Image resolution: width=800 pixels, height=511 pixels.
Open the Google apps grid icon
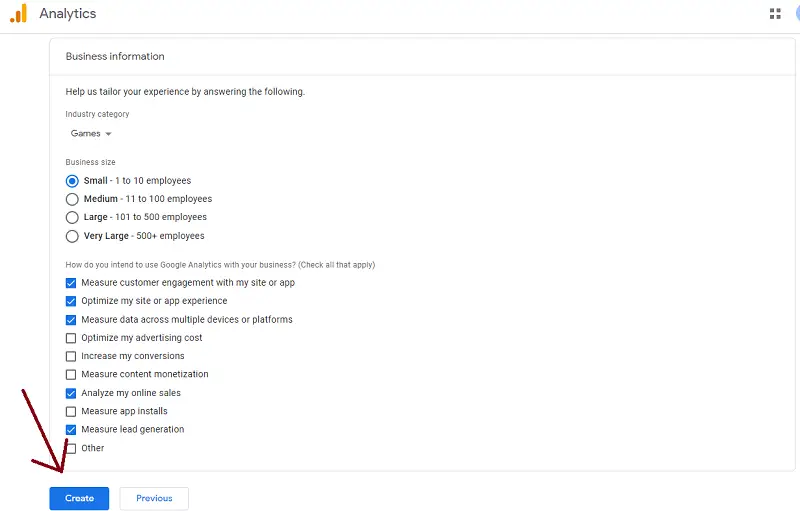[x=775, y=14]
